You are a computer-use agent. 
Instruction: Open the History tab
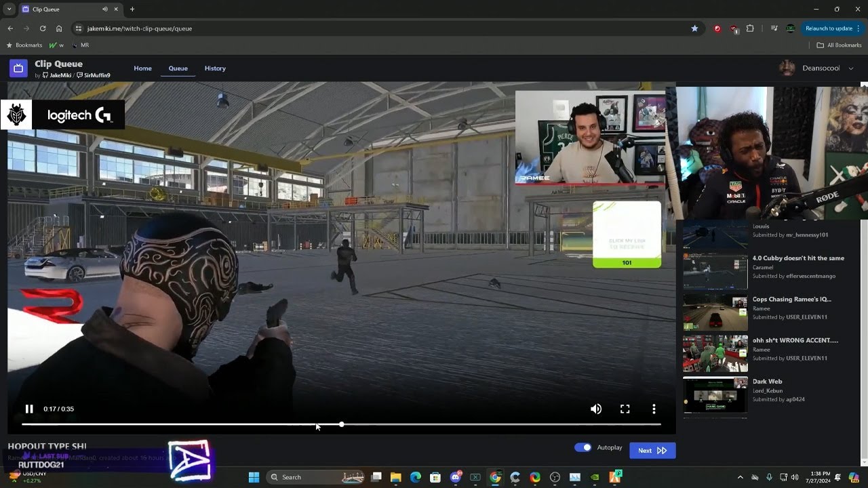[x=215, y=68]
